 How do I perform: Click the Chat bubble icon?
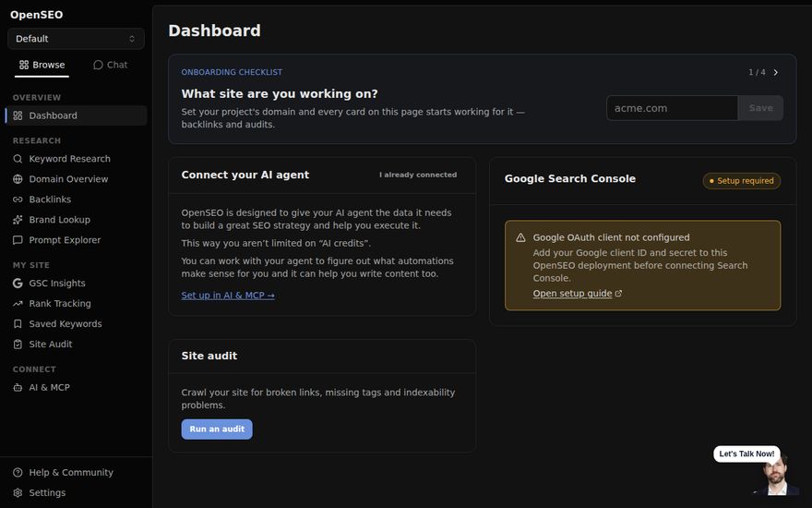click(98, 65)
